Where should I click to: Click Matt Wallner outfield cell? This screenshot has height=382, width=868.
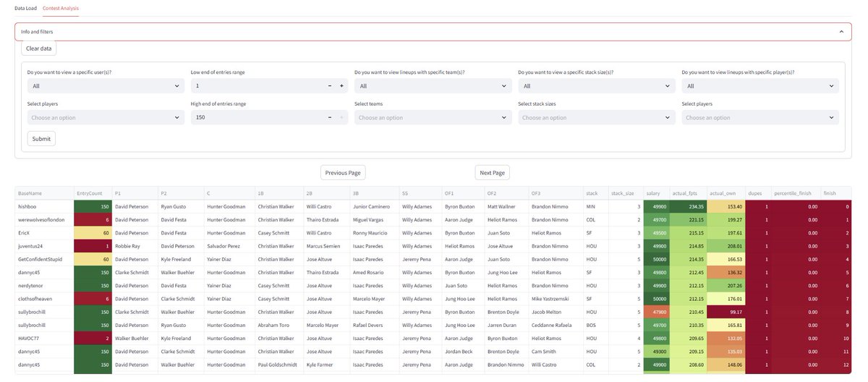click(x=506, y=207)
